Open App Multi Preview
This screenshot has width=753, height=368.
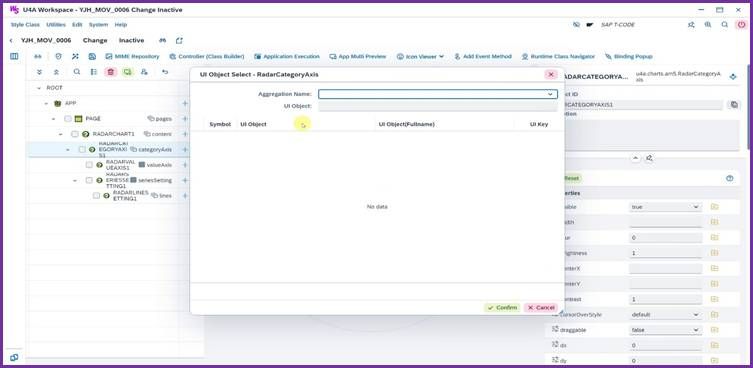pyautogui.click(x=358, y=56)
